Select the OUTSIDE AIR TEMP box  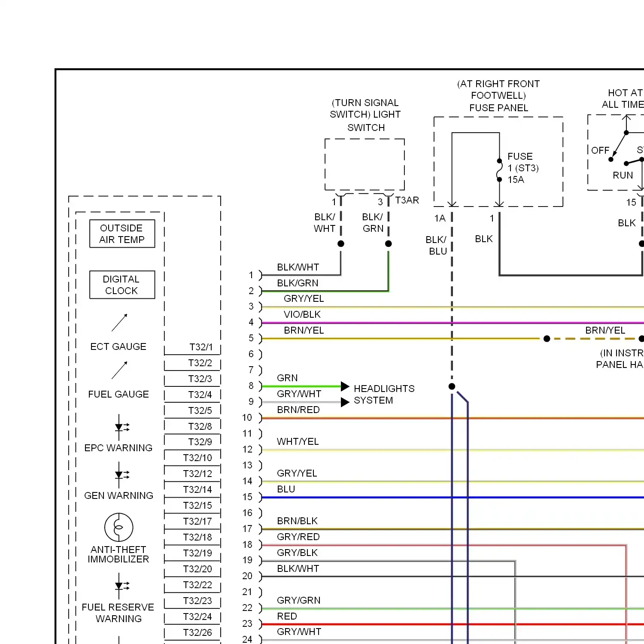coord(122,234)
